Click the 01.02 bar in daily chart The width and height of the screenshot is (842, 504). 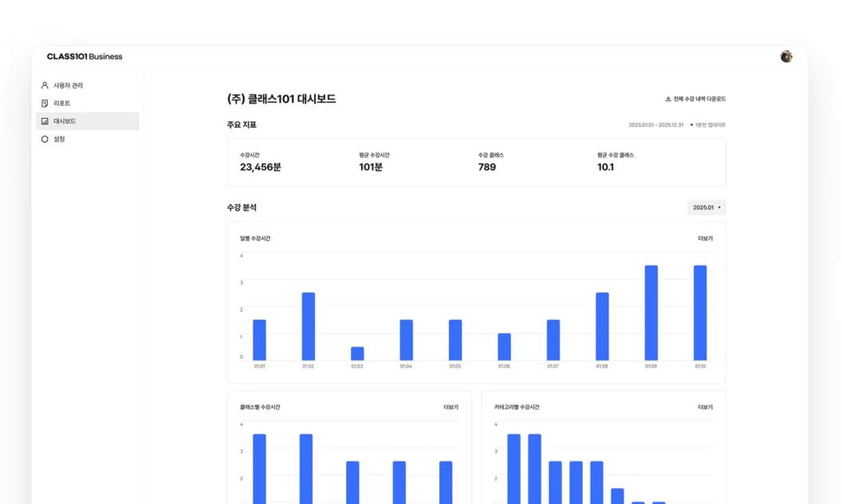309,327
